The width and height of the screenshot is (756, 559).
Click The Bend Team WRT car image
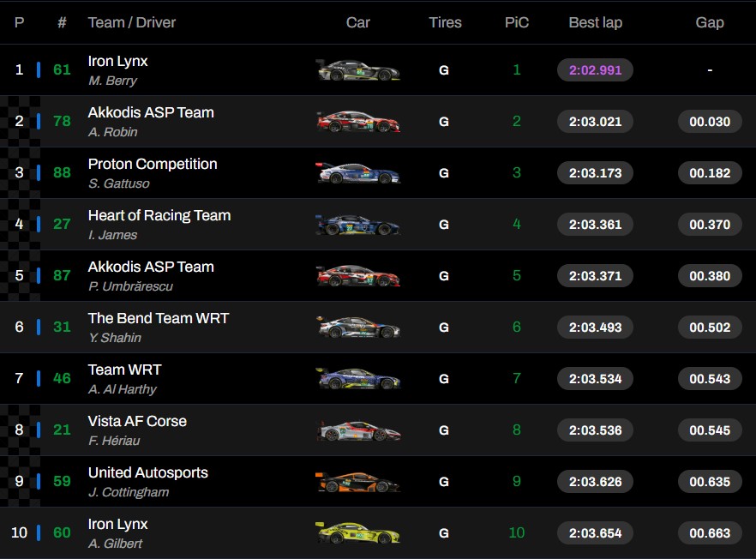click(x=357, y=328)
